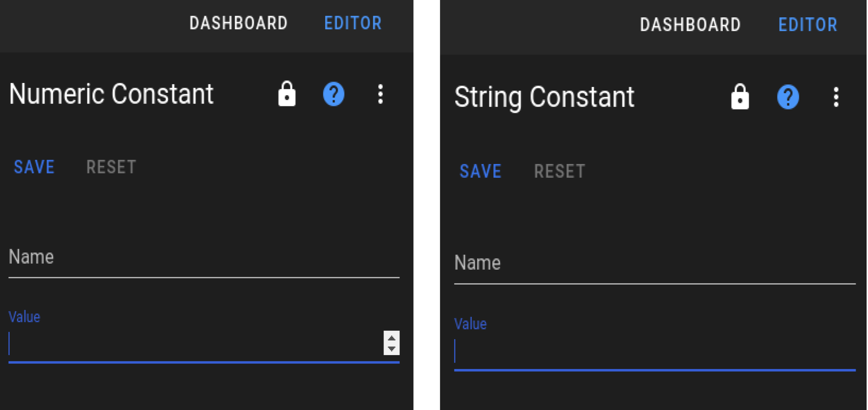Focus the String Constant Value field
868x410 pixels.
655,352
